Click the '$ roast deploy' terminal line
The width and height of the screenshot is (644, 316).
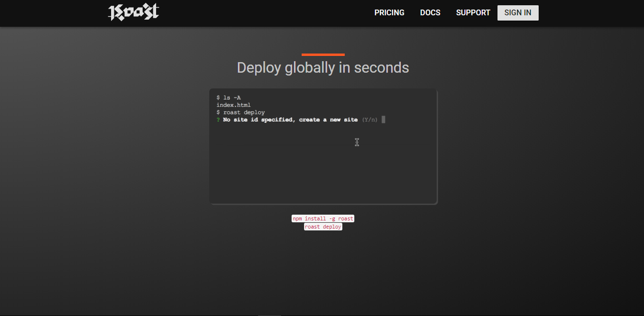click(240, 112)
